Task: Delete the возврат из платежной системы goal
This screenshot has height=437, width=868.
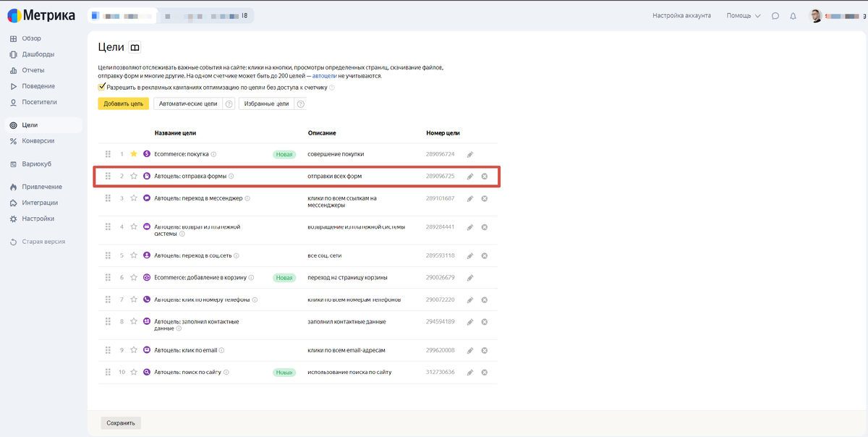Action: 485,227
